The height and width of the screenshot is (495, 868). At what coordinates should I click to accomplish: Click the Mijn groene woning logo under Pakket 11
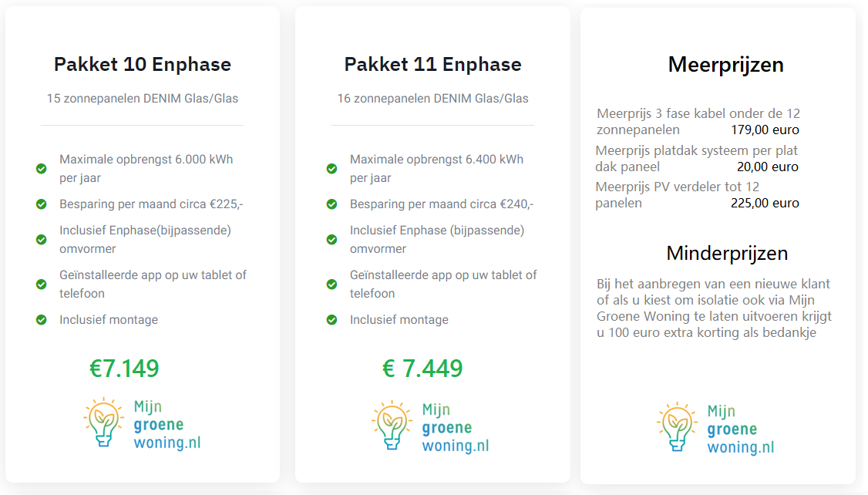[430, 426]
